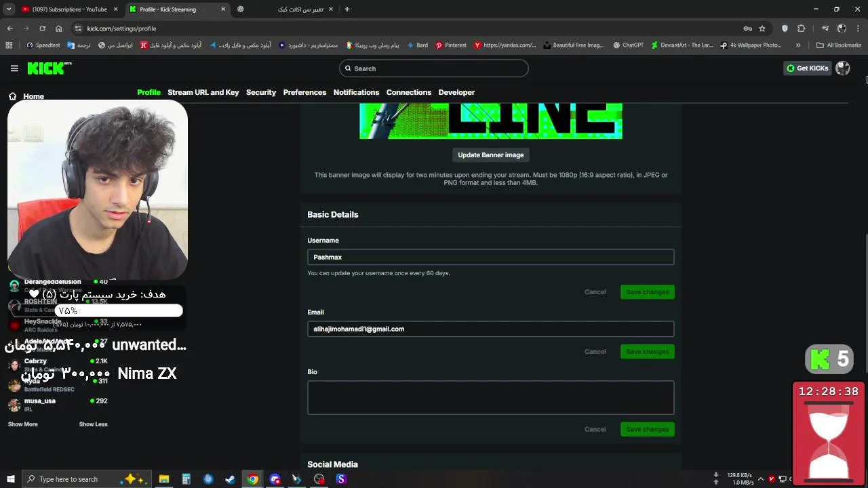This screenshot has width=868, height=488.
Task: Open Cabrzy channel in sidebar
Action: click(x=58, y=365)
